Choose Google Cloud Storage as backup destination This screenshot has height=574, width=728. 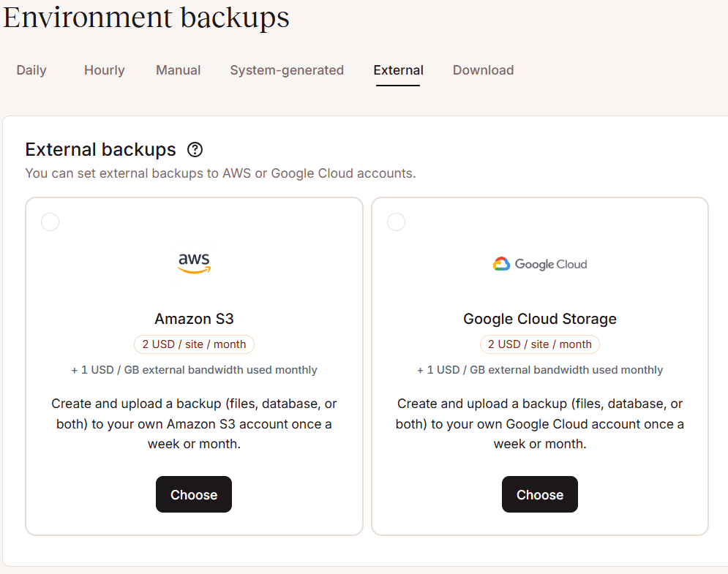(540, 494)
